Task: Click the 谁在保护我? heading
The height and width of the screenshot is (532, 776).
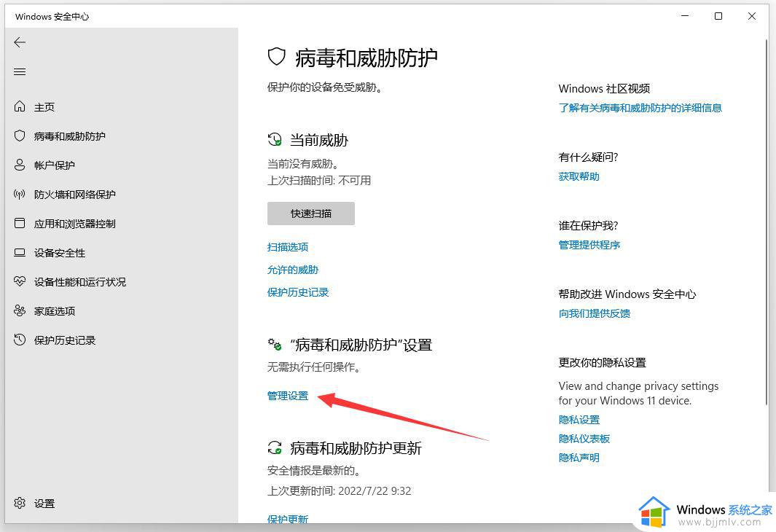Action: click(x=589, y=226)
